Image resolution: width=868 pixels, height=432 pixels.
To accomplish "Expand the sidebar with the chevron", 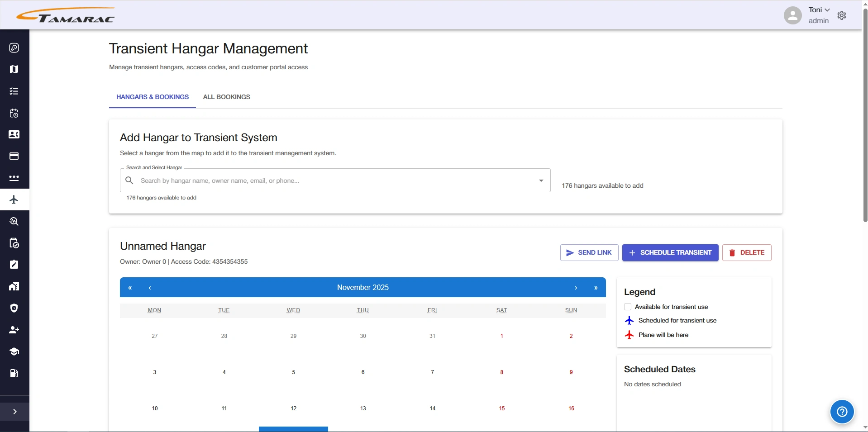I will pyautogui.click(x=14, y=412).
